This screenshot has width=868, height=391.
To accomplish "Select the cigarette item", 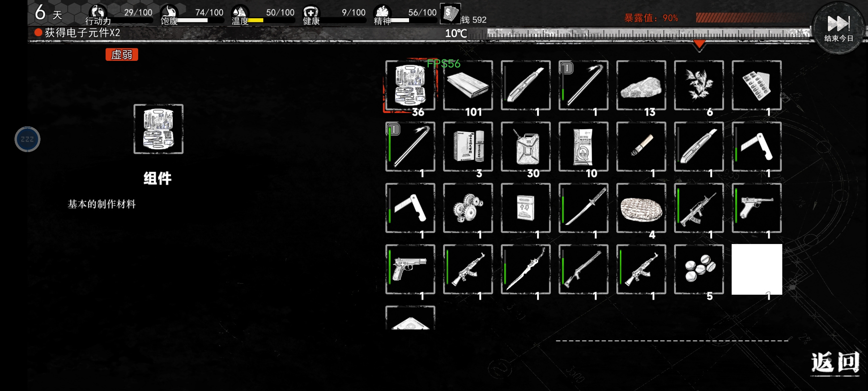I will point(641,147).
